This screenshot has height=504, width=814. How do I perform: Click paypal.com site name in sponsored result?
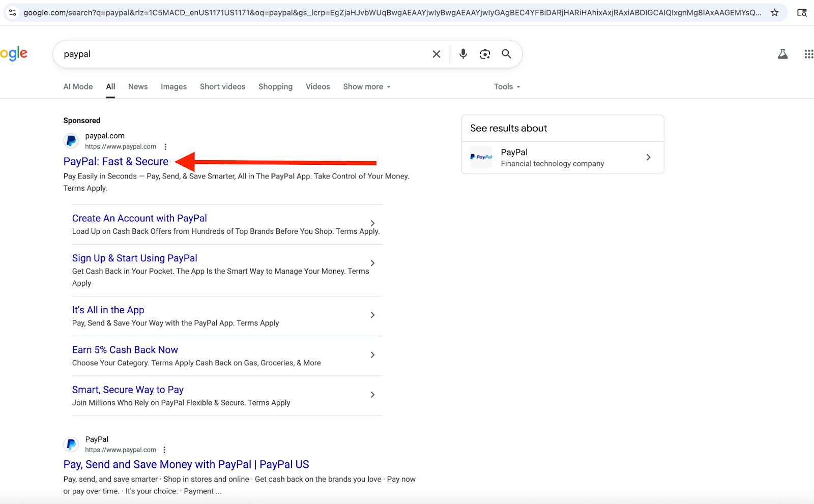pyautogui.click(x=105, y=136)
